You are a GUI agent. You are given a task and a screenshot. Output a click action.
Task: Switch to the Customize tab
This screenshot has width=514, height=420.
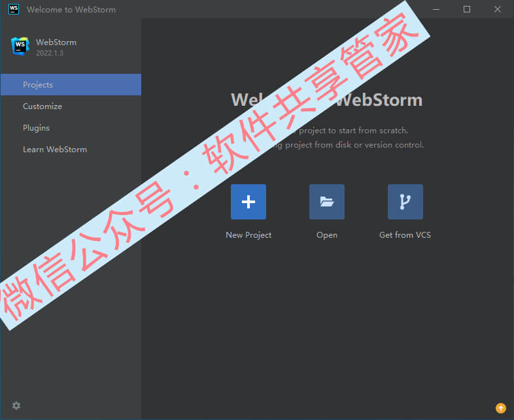[71, 106]
